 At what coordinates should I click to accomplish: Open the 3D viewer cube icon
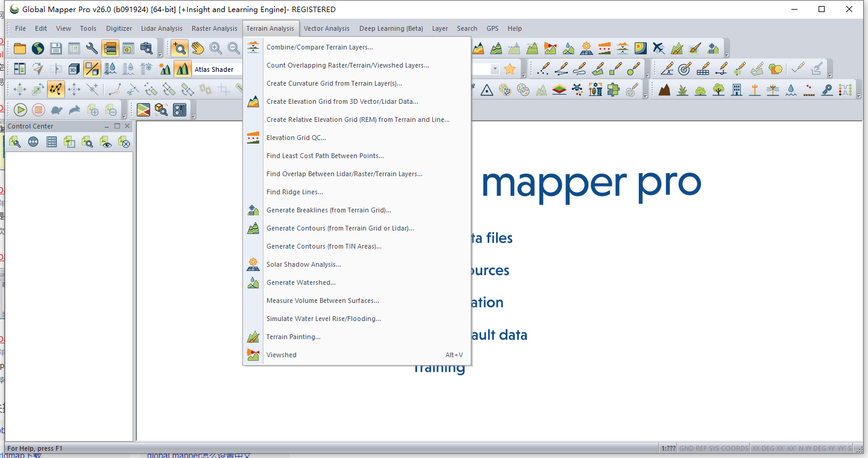(74, 69)
